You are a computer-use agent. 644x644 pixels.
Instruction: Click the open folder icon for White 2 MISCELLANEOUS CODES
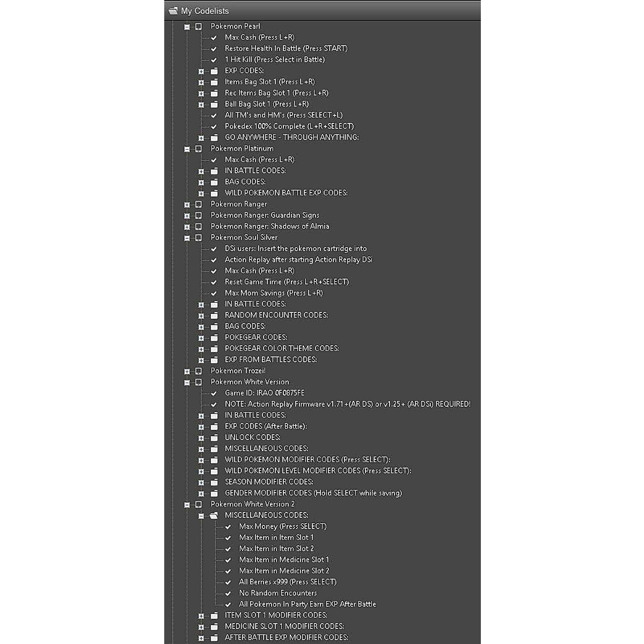tap(214, 515)
